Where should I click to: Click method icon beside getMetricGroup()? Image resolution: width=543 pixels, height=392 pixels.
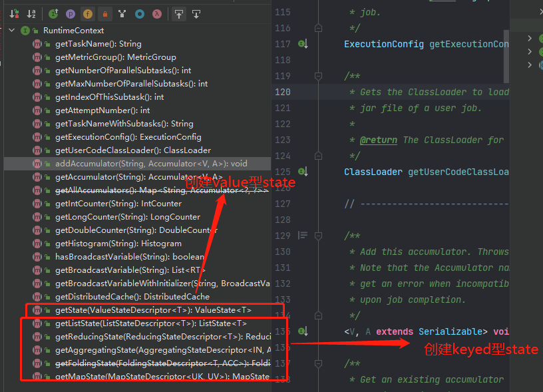coord(37,57)
